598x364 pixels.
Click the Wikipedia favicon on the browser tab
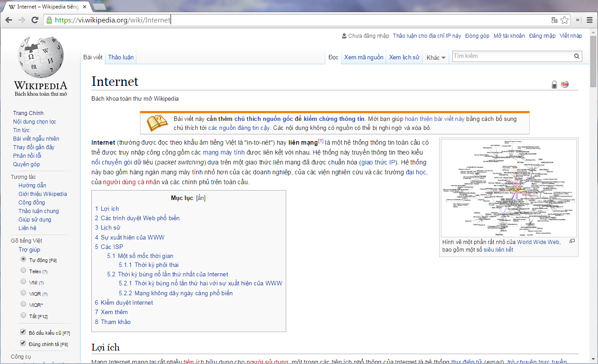click(x=12, y=7)
